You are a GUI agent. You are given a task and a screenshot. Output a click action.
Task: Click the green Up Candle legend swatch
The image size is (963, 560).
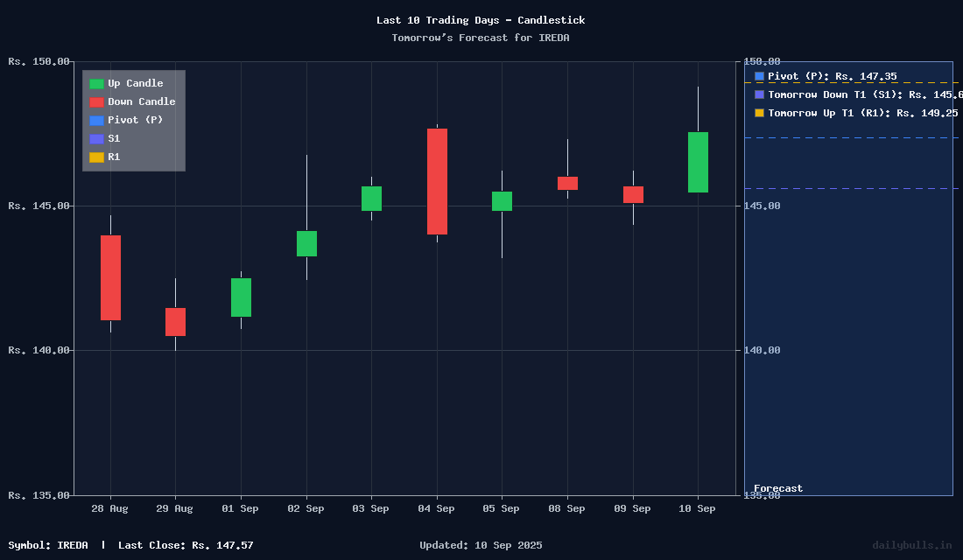[x=96, y=83]
